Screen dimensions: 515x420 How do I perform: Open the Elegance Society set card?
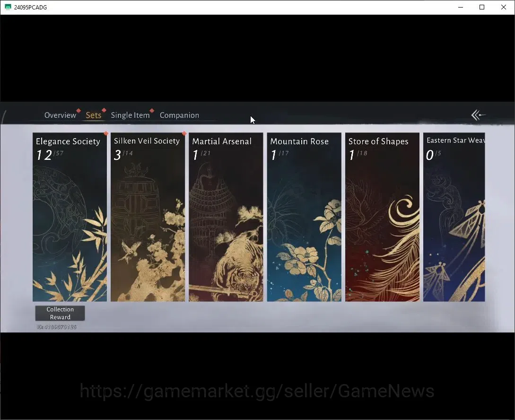70,217
